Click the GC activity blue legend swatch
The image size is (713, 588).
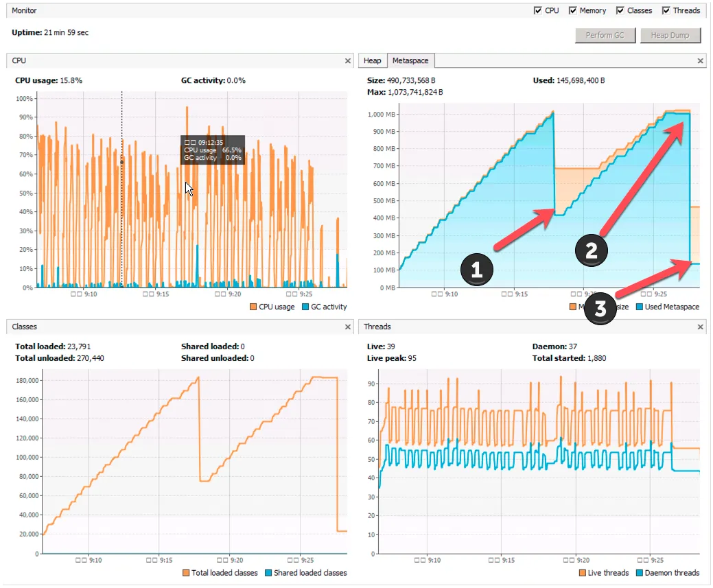point(305,307)
